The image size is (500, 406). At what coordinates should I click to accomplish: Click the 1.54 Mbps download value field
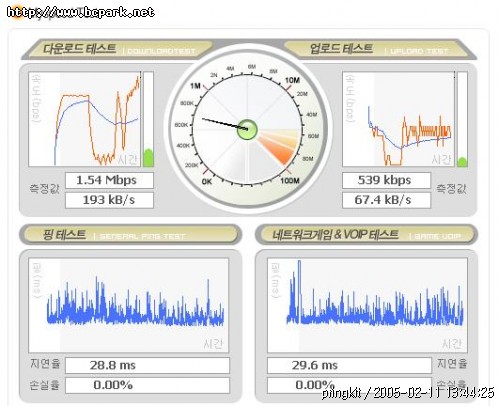[x=109, y=180]
